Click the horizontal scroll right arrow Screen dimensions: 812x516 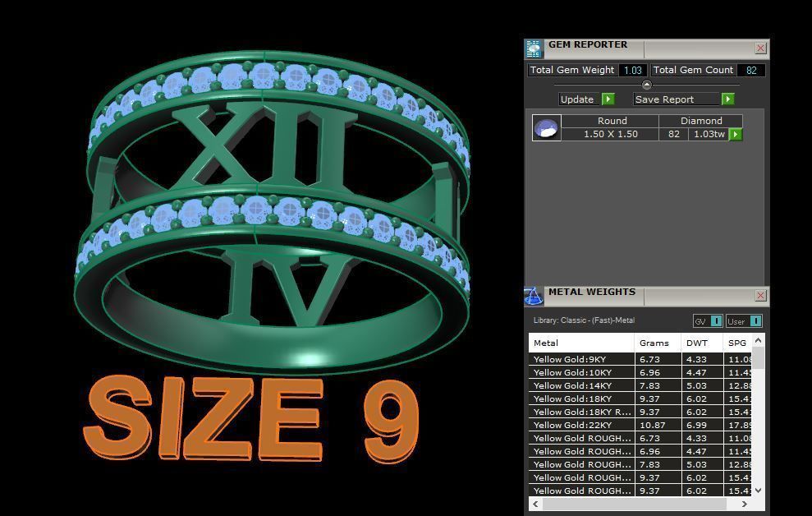pyautogui.click(x=744, y=504)
